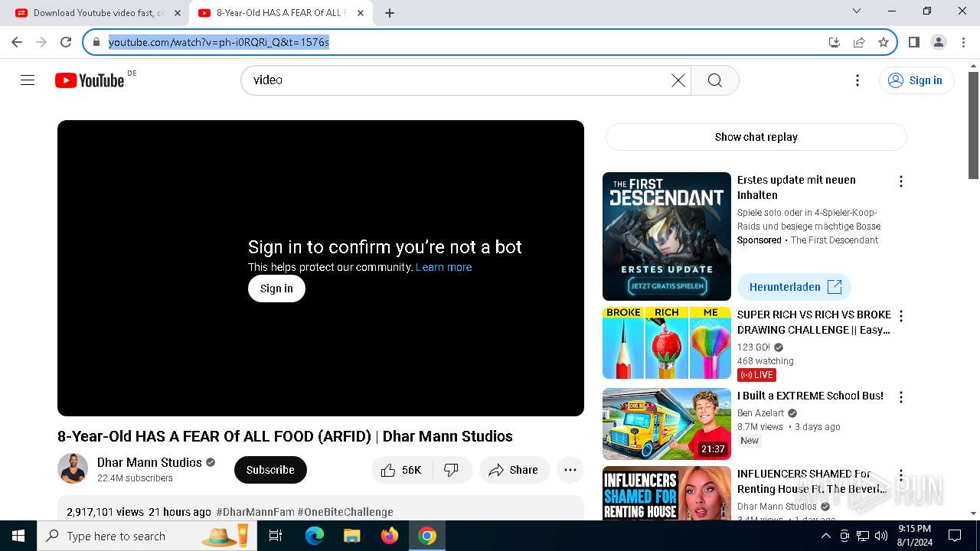
Task: Type here to search Windows box
Action: coord(146,536)
